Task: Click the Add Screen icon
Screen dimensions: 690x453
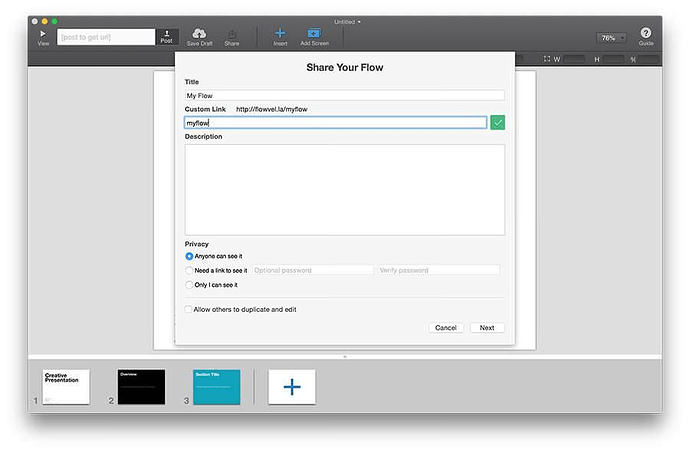Action: (x=314, y=33)
